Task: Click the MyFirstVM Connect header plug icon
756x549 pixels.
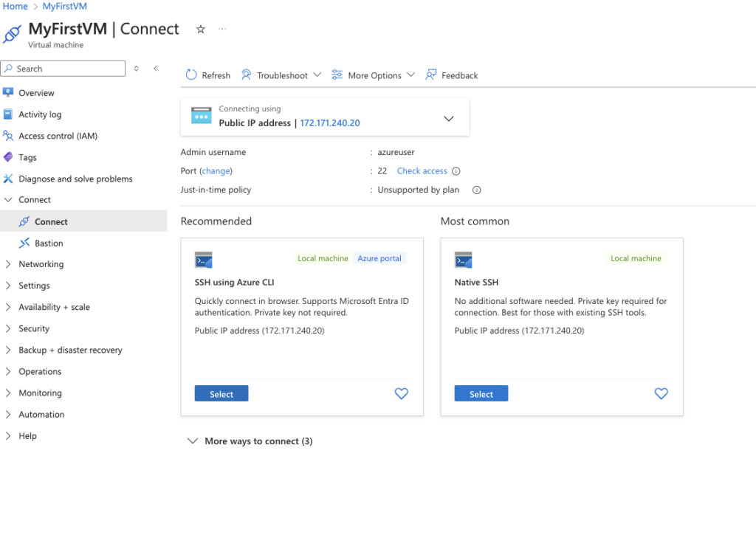Action: point(12,34)
